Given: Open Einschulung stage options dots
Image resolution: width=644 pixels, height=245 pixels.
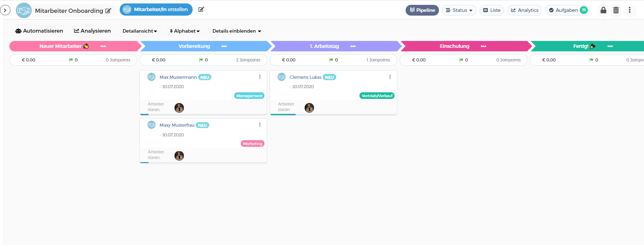Looking at the screenshot, I should pyautogui.click(x=483, y=46).
